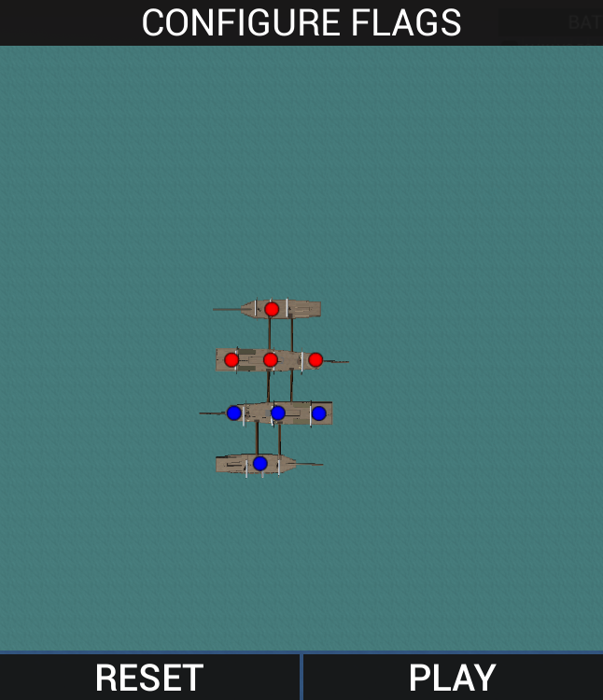Click the faint BAT label in header
603x700 pixels.
tap(584, 22)
